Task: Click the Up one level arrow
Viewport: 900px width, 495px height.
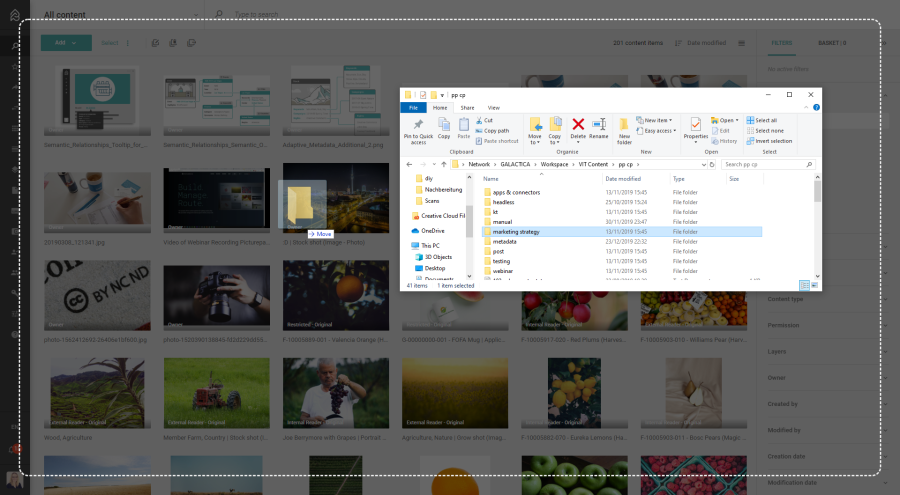Action: [444, 164]
